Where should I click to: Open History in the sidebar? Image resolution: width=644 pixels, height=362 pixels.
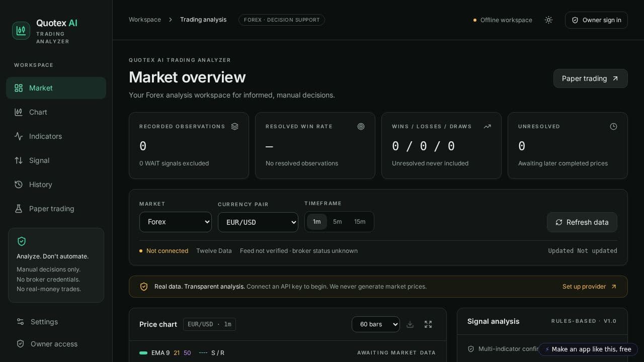(56, 185)
